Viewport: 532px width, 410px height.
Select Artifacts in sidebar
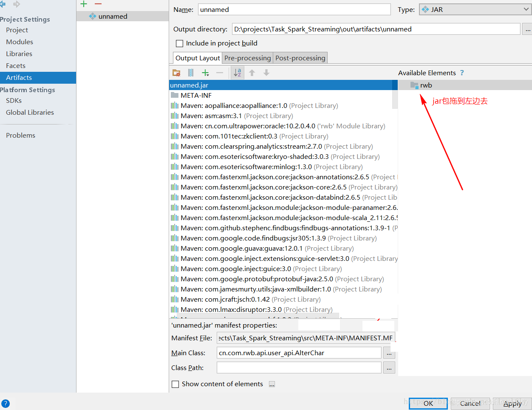38,77
